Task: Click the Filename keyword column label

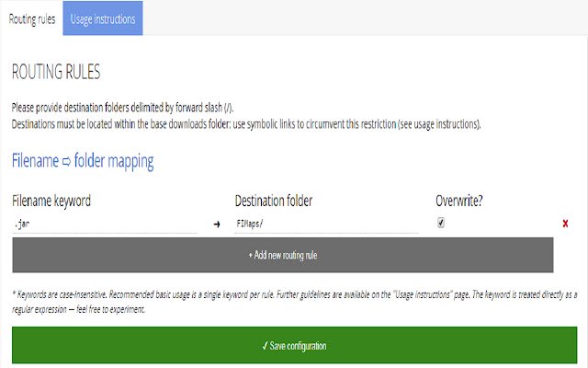Action: coord(51,201)
